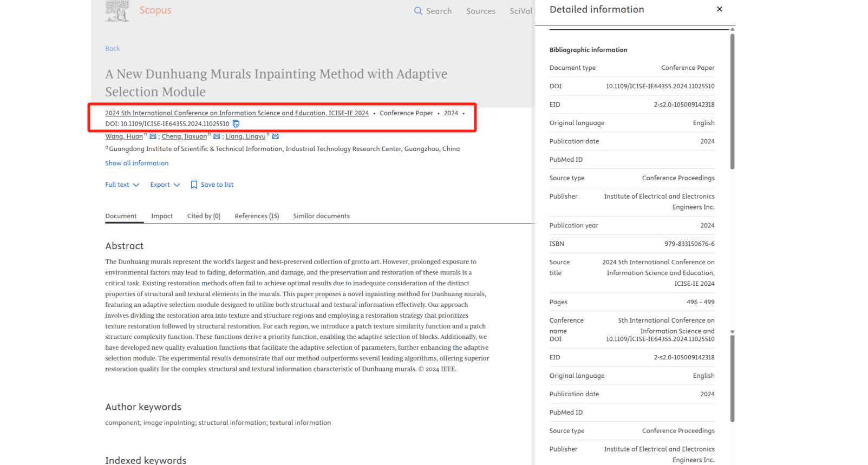Open the Scopus home link
The width and height of the screenshot is (868, 465).
[155, 10]
